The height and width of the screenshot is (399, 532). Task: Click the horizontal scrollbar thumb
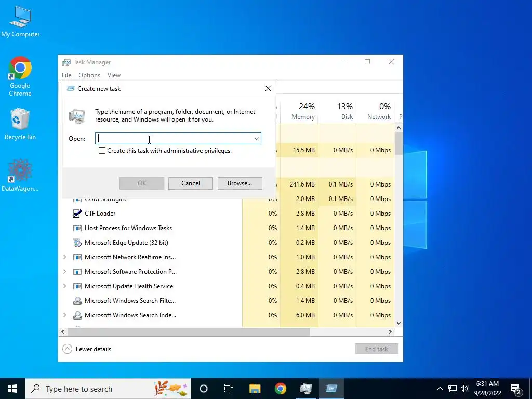[189, 332]
